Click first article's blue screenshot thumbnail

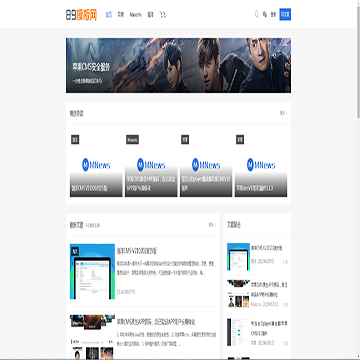(92, 271)
